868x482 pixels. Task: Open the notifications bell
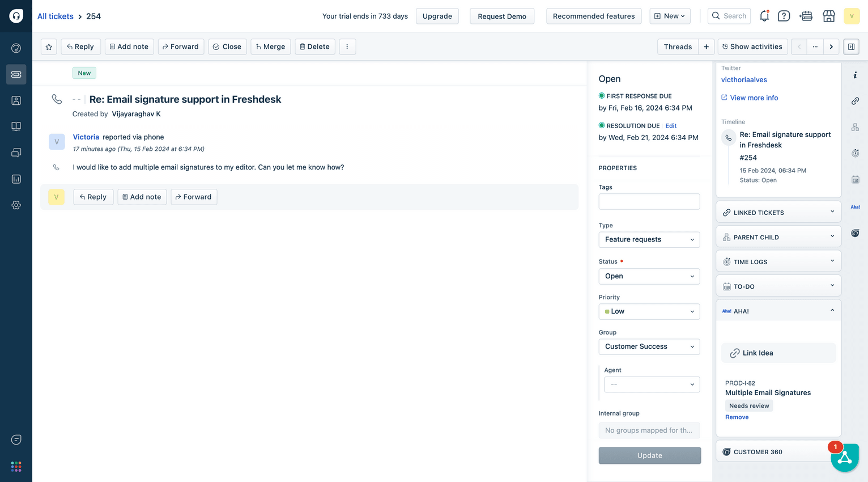point(764,16)
